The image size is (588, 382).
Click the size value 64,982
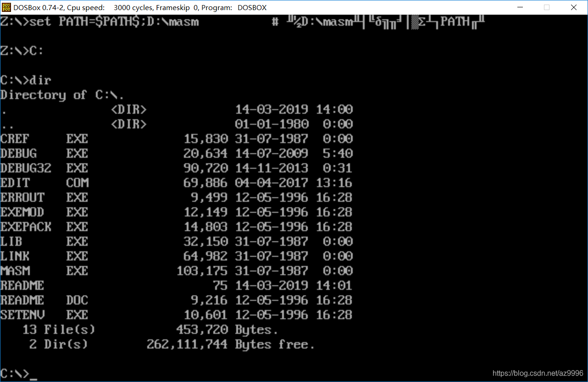click(205, 256)
